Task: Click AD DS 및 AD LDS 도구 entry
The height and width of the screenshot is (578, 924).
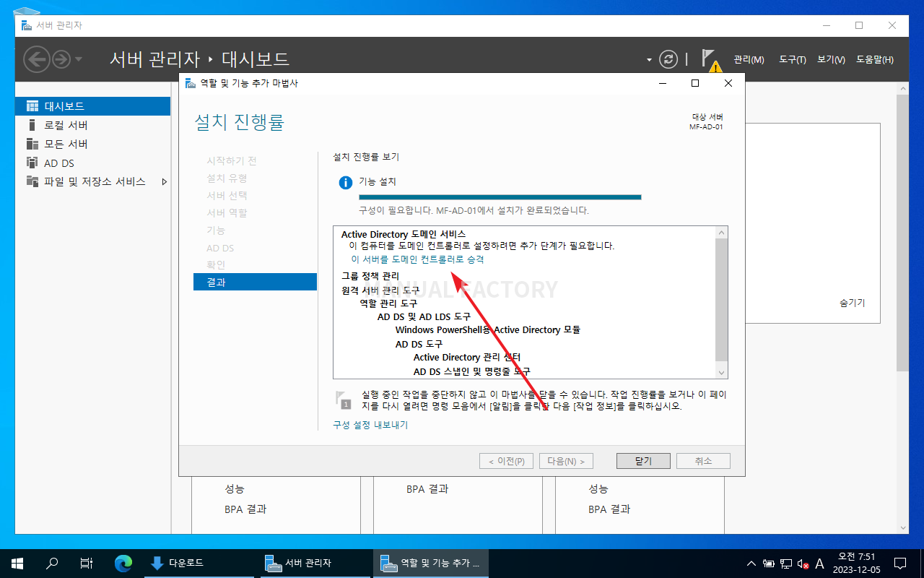Action: tap(424, 316)
